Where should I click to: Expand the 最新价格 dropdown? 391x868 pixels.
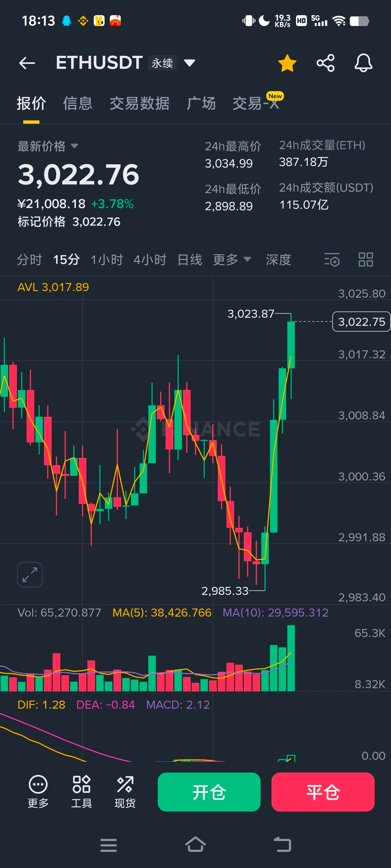[48, 146]
